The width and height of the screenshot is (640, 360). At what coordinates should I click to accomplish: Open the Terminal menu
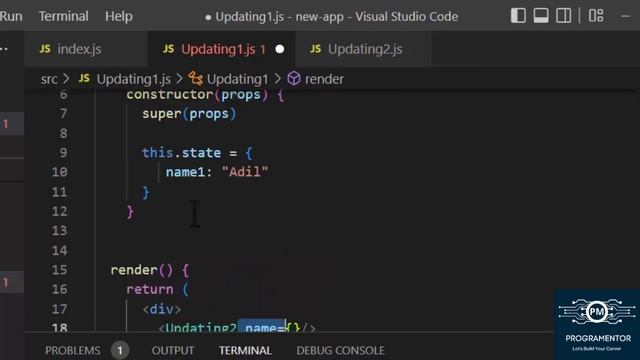[x=63, y=16]
